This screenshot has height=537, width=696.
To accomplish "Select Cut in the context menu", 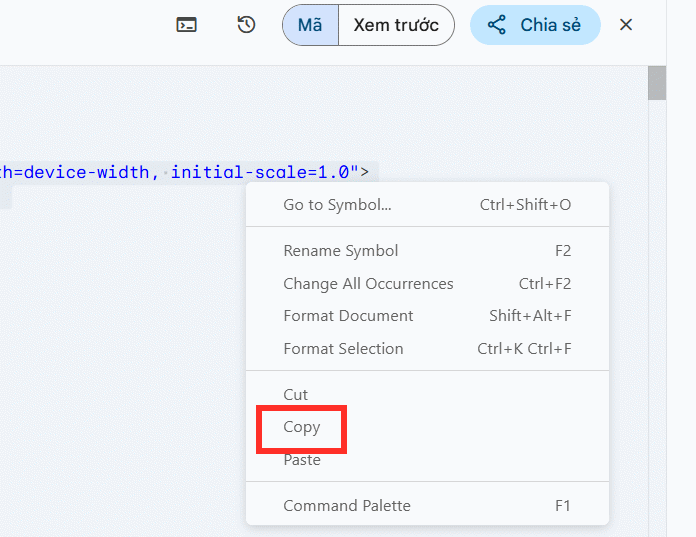I will pos(296,395).
